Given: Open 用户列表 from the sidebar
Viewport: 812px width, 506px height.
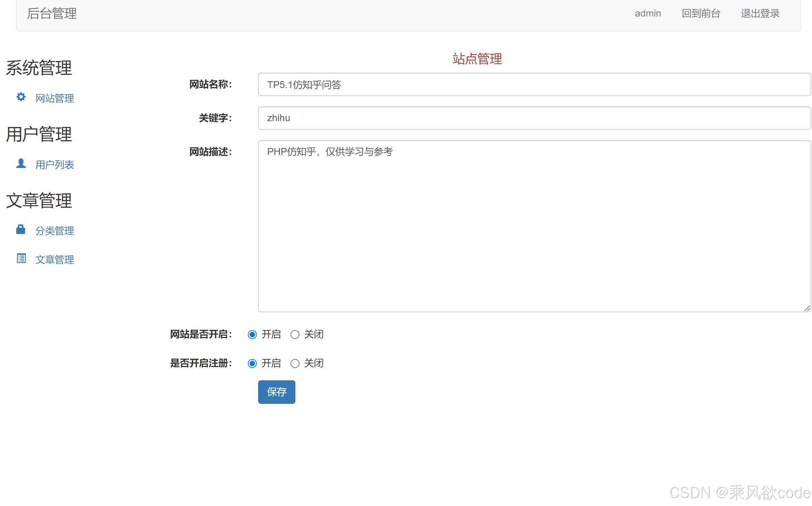Looking at the screenshot, I should point(54,164).
